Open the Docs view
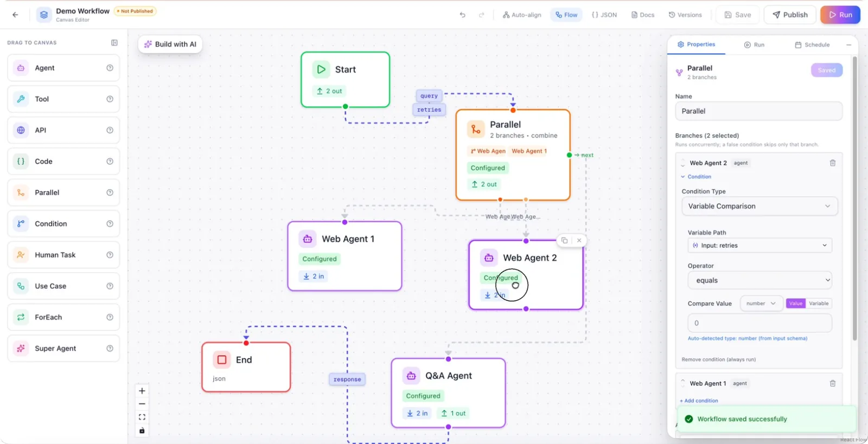This screenshot has width=868, height=444. coord(643,15)
